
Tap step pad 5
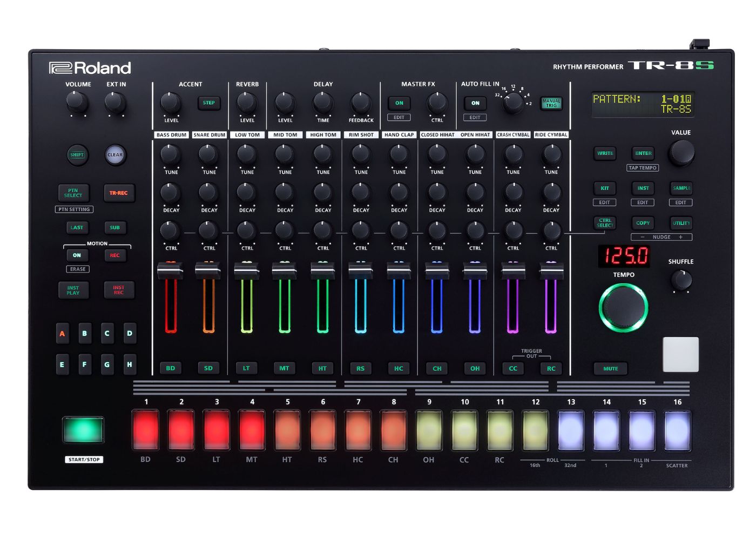tap(287, 430)
